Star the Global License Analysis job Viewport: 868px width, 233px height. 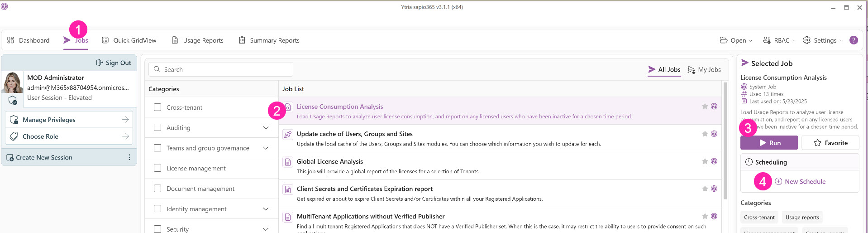pos(705,161)
